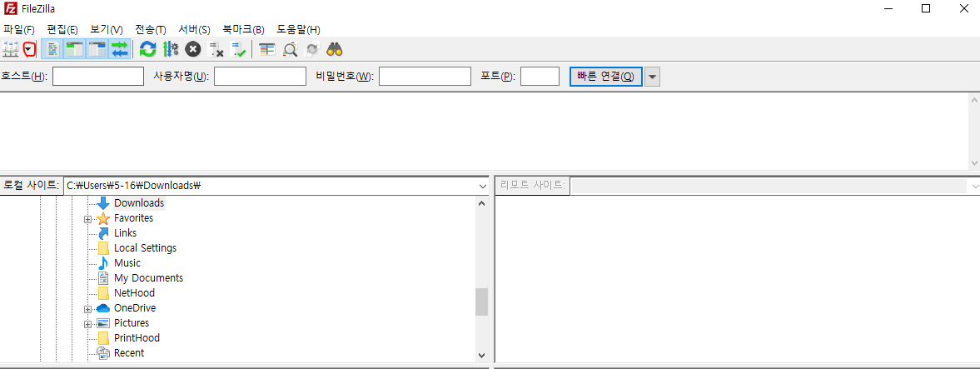Select the Downloads folder in tree

click(x=139, y=203)
